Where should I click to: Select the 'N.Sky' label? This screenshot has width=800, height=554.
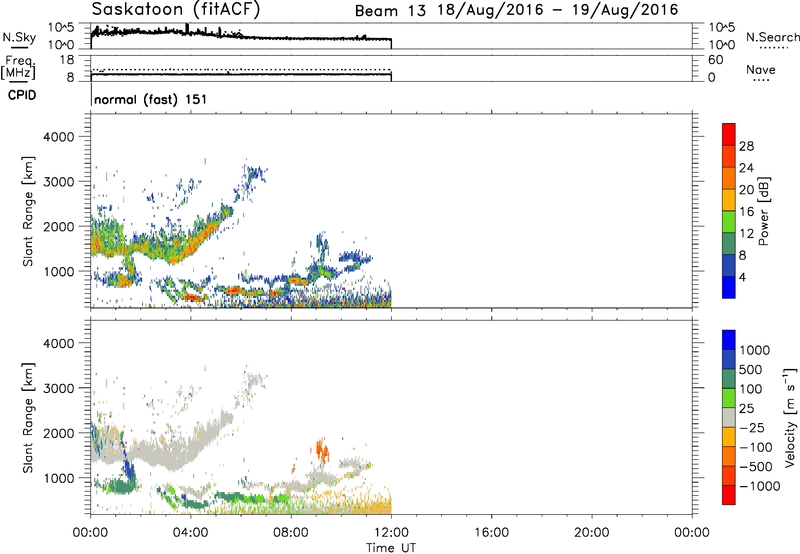point(19,37)
